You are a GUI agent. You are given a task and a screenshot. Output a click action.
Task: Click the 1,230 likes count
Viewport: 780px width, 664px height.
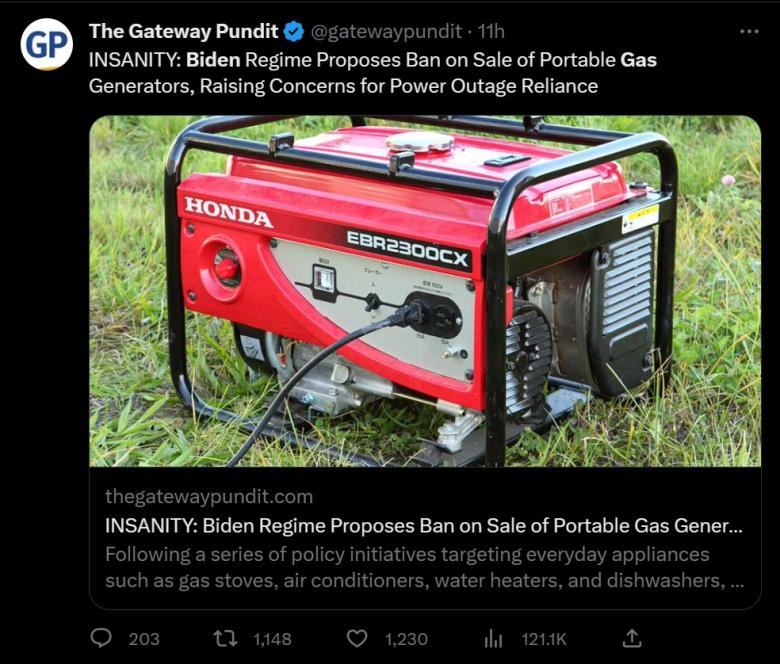click(x=406, y=639)
